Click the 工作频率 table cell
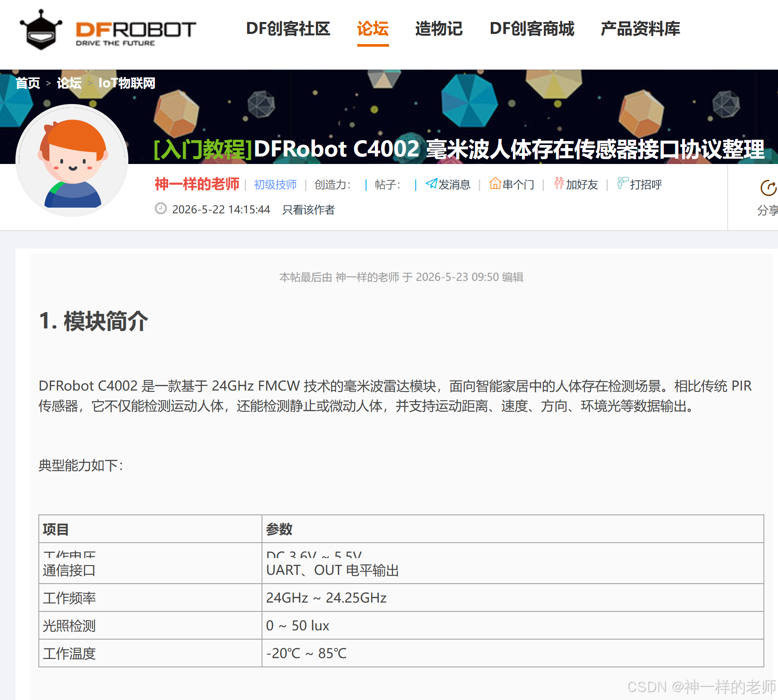The width and height of the screenshot is (778, 700). click(x=150, y=598)
